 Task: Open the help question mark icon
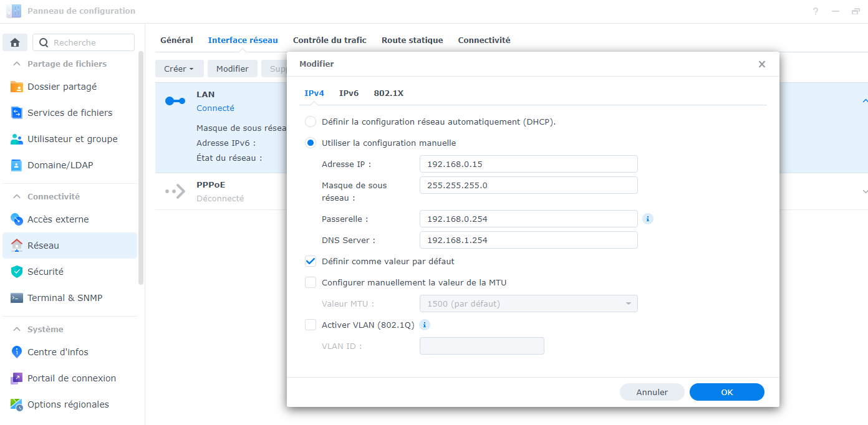click(816, 11)
